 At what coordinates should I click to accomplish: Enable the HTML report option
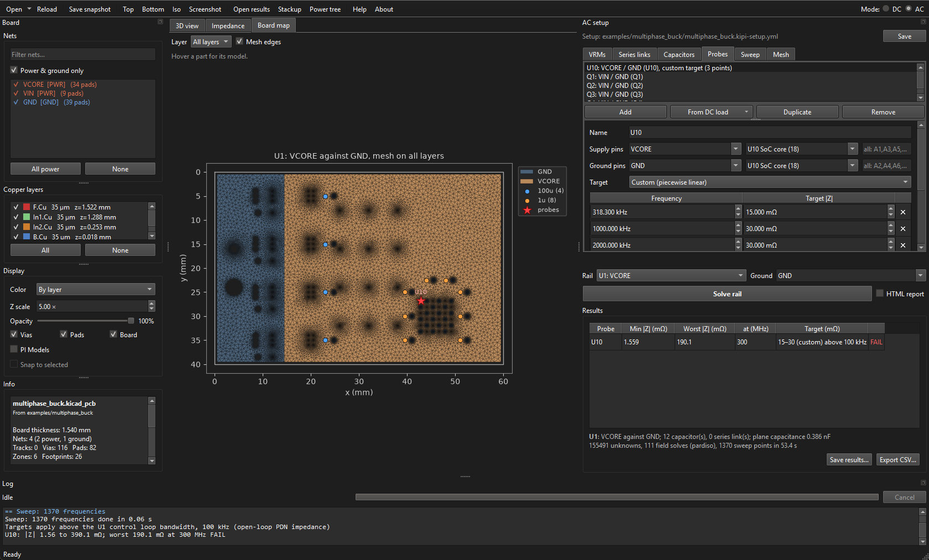coord(880,294)
